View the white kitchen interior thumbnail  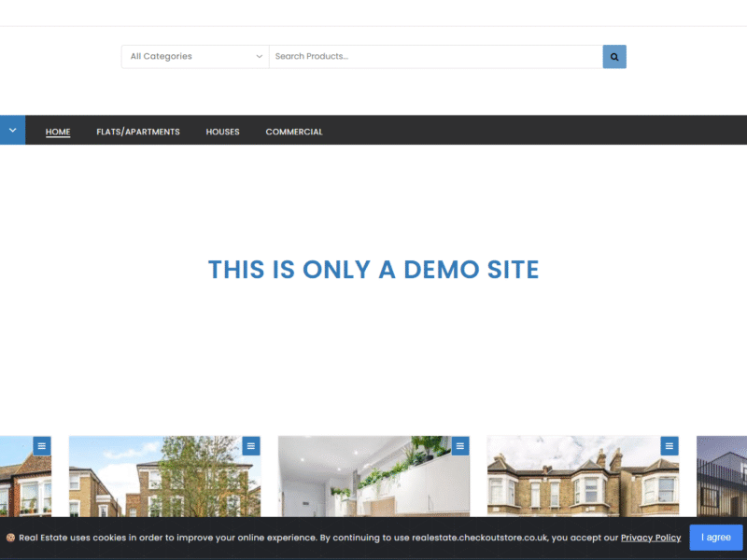coord(374,476)
